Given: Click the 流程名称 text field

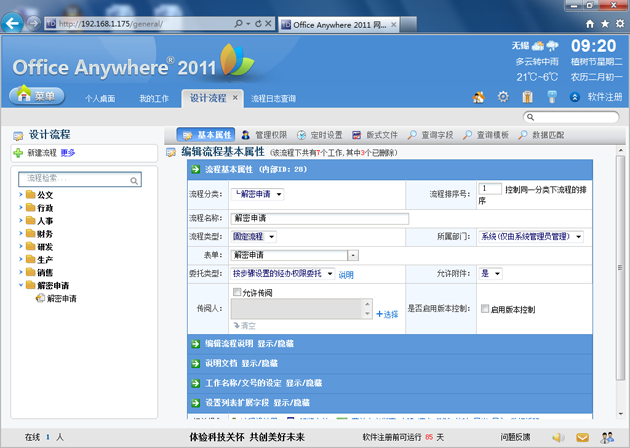Looking at the screenshot, I should point(319,218).
